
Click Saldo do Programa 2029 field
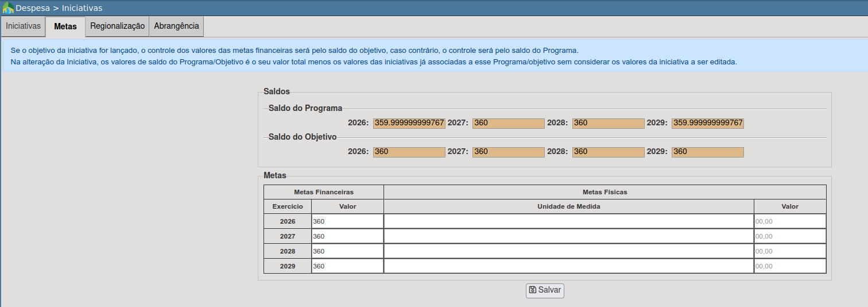[x=707, y=123]
